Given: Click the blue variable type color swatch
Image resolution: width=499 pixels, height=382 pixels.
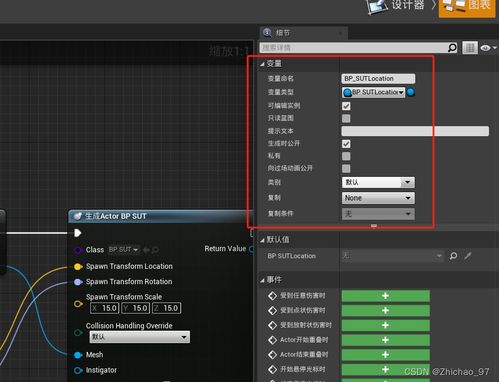Looking at the screenshot, I should (x=411, y=92).
